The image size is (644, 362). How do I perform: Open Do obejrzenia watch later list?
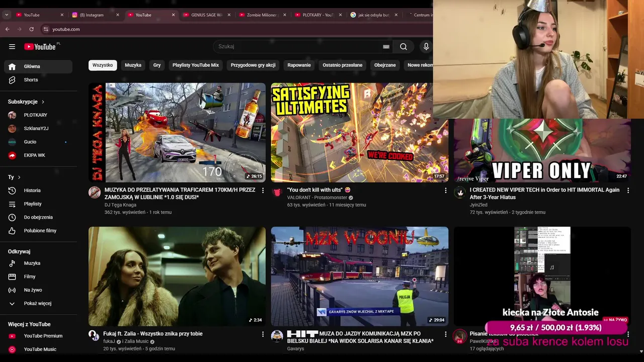pyautogui.click(x=38, y=217)
